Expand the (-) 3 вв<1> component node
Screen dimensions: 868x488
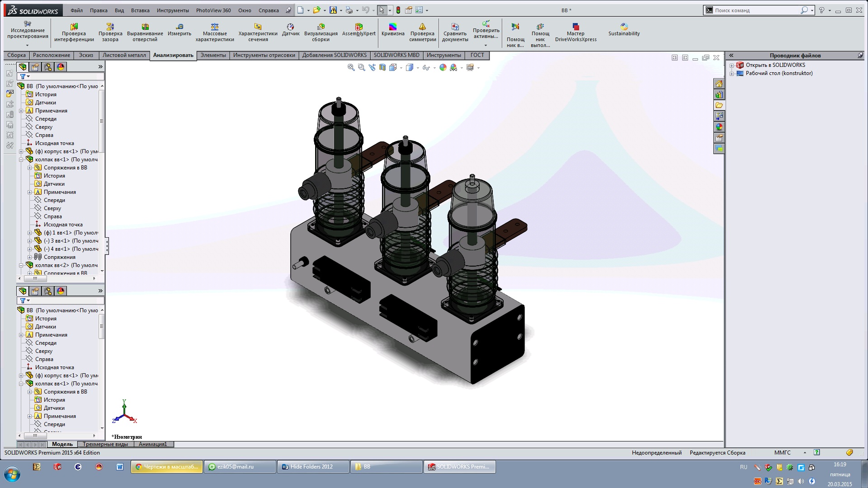click(30, 241)
